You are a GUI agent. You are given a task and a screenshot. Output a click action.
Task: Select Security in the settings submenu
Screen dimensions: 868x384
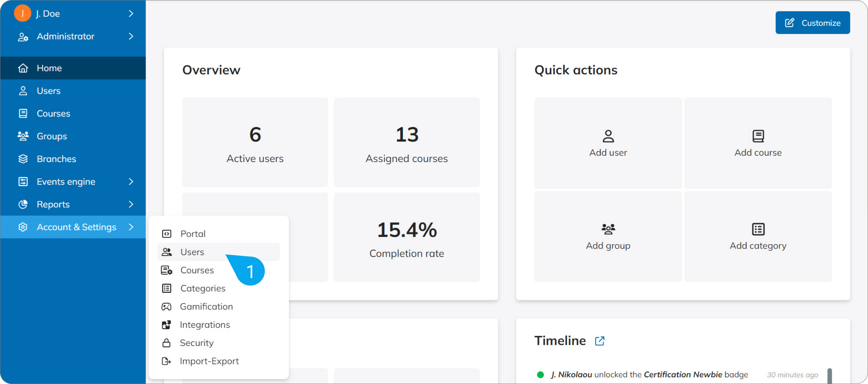pyautogui.click(x=219, y=343)
